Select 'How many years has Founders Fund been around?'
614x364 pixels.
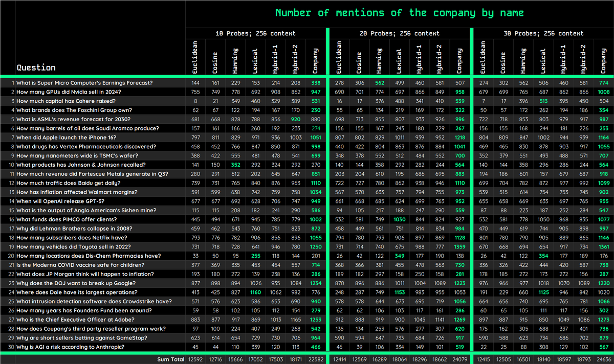coord(83,310)
